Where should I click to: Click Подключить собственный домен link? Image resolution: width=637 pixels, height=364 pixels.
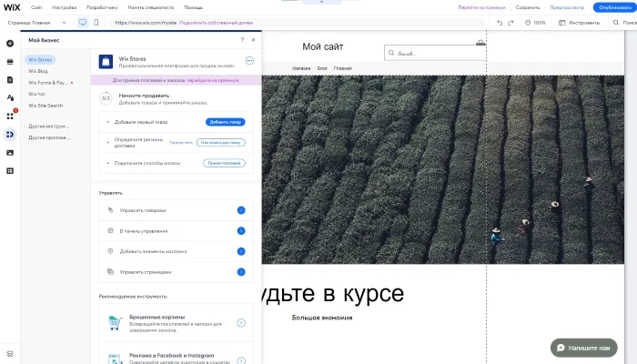(217, 23)
